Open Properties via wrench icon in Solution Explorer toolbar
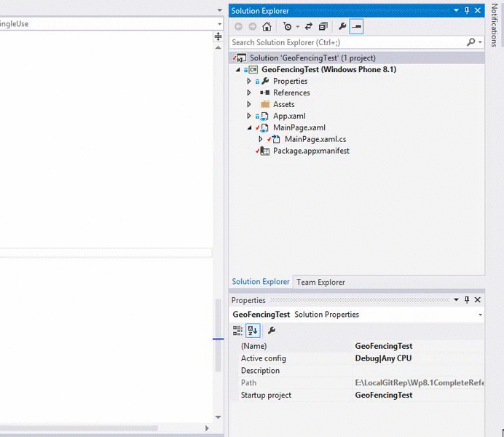504x437 pixels. [x=342, y=26]
